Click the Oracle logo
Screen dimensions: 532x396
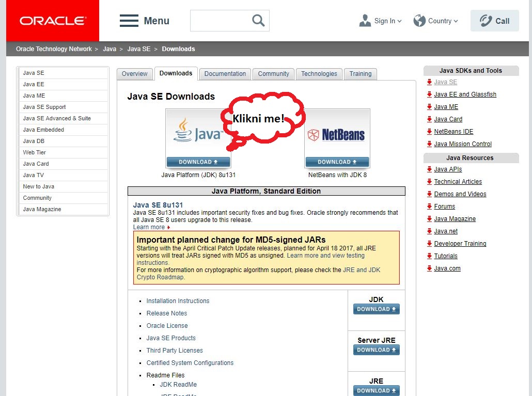coord(52,21)
